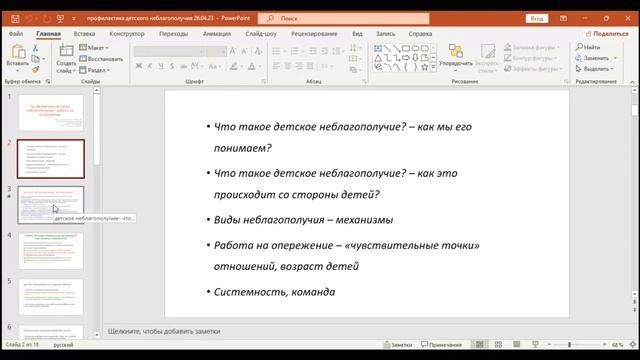Click the Undo arrow icon

pyautogui.click(x=29, y=19)
